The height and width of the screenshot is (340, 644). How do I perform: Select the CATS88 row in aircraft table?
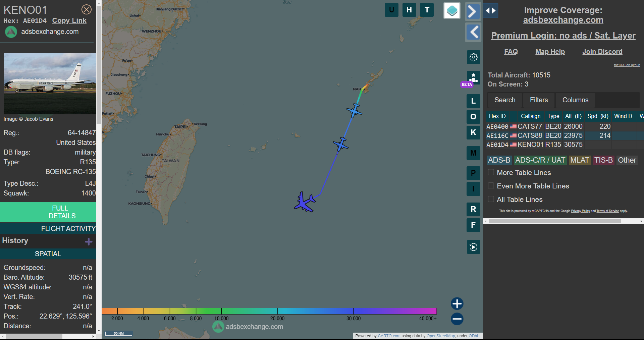pyautogui.click(x=565, y=135)
